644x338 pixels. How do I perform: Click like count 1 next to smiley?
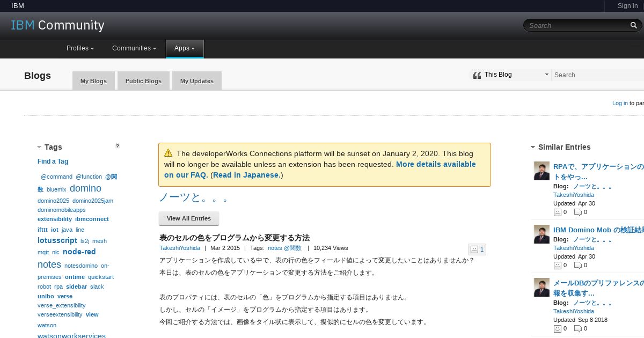click(x=482, y=249)
